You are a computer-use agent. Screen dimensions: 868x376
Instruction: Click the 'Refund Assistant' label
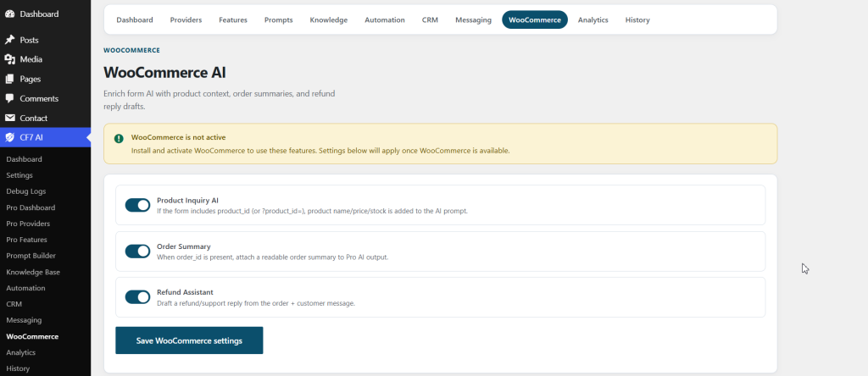185,292
